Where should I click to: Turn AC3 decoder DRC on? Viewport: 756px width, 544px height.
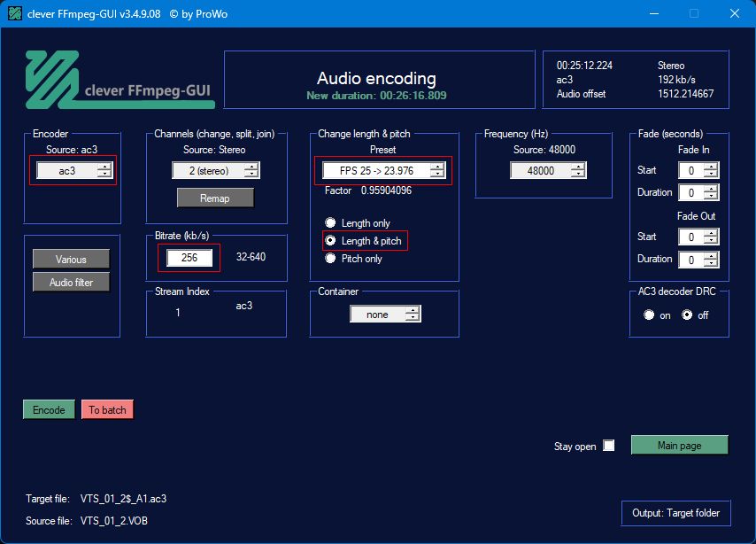click(649, 315)
